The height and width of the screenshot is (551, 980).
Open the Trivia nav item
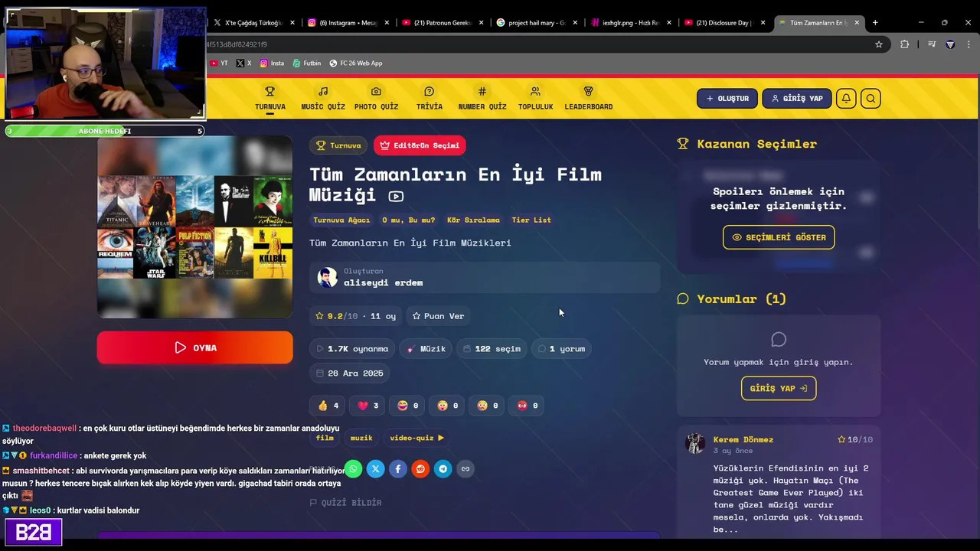pyautogui.click(x=429, y=99)
